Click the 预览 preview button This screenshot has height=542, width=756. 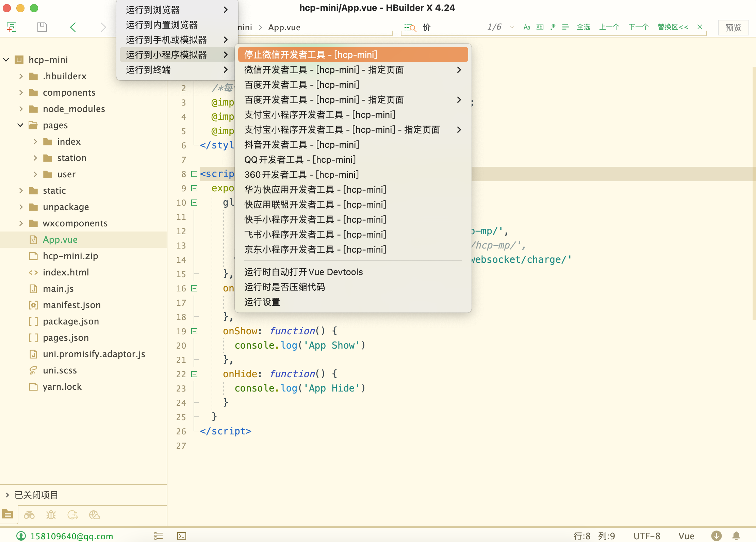click(x=733, y=28)
